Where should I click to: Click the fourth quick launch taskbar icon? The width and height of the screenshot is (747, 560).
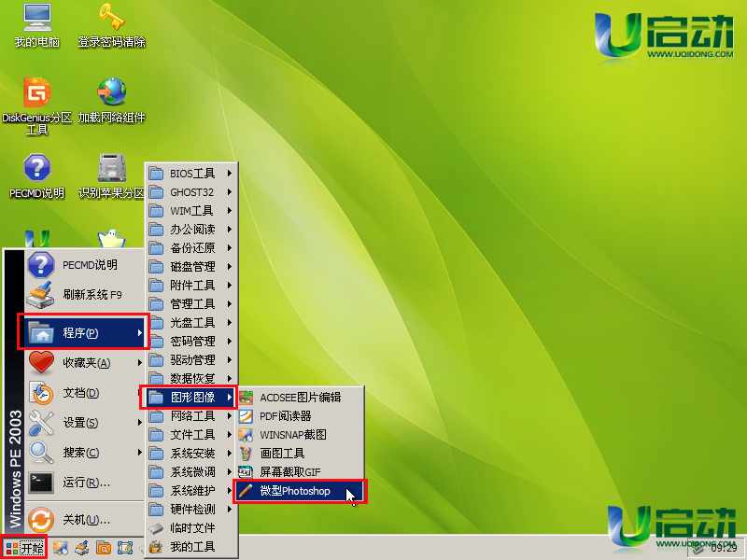click(x=125, y=548)
